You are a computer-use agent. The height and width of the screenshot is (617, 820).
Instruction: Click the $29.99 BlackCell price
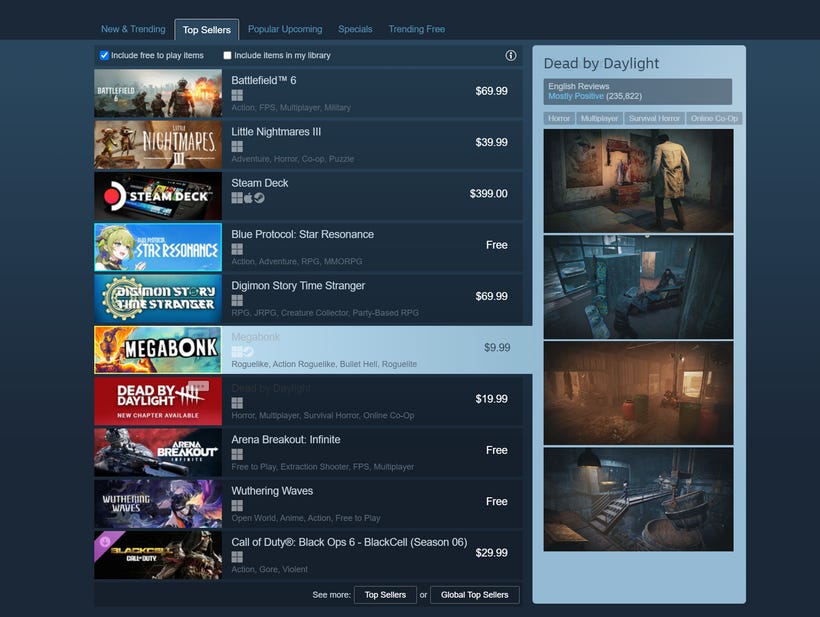click(491, 553)
